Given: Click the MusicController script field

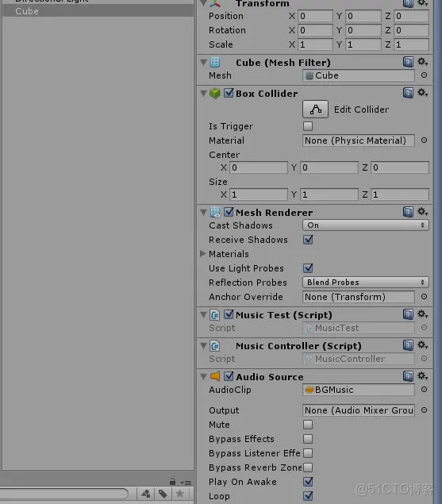Looking at the screenshot, I should pos(359,359).
